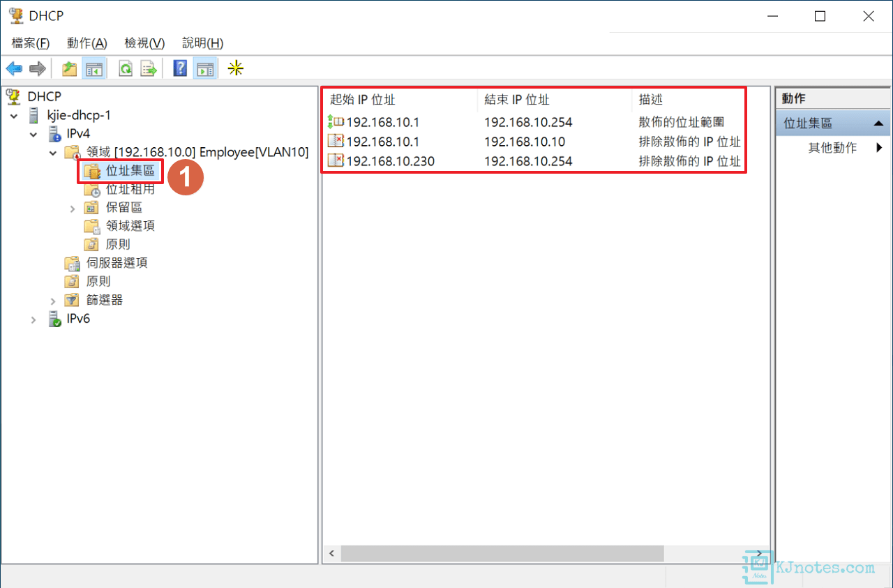
Task: Select the 伺服器選項 tree item
Action: click(117, 263)
